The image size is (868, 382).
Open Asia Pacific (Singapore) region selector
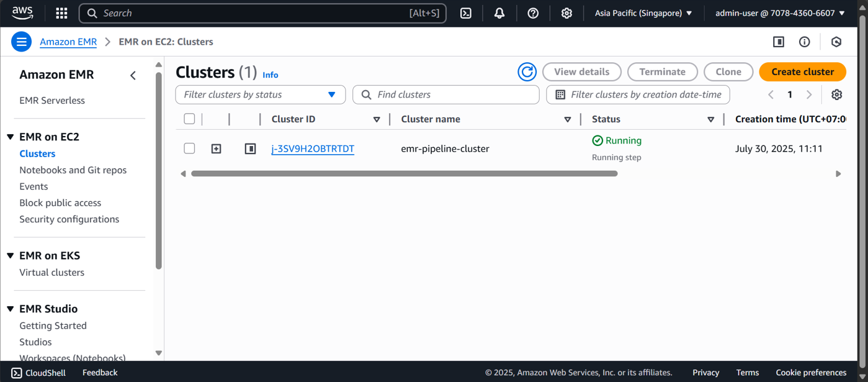(x=643, y=13)
